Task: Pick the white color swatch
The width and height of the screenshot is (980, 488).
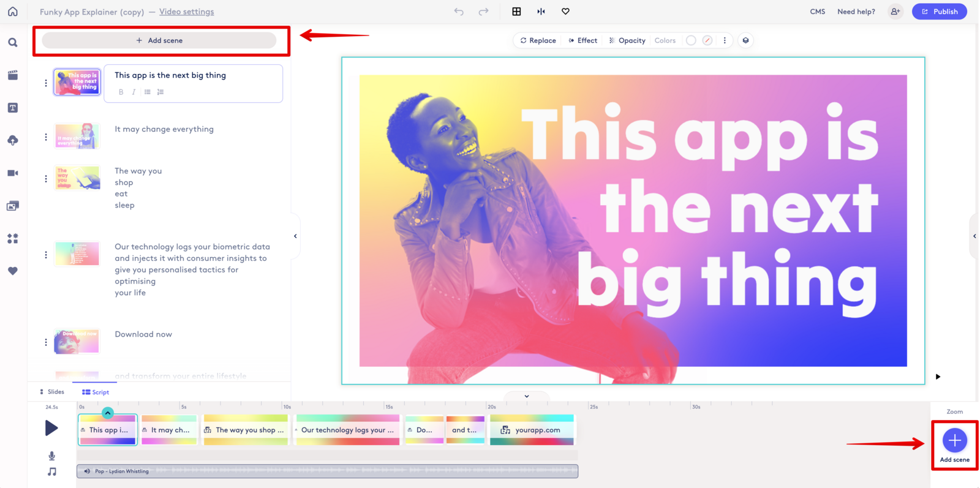Action: (691, 40)
